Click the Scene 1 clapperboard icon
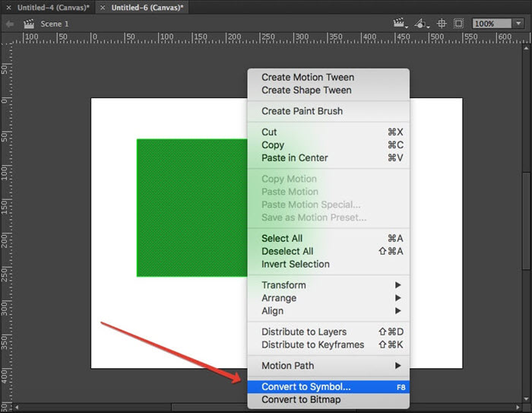 (29, 24)
